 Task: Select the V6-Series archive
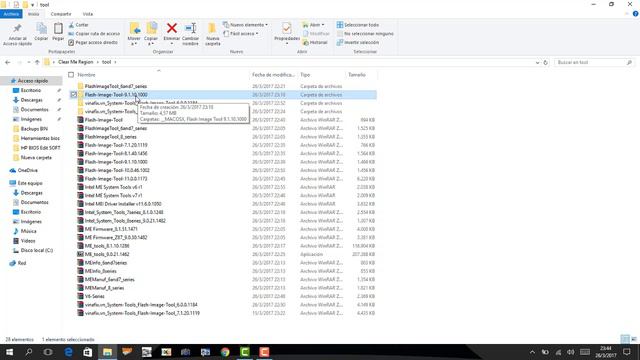point(94,296)
